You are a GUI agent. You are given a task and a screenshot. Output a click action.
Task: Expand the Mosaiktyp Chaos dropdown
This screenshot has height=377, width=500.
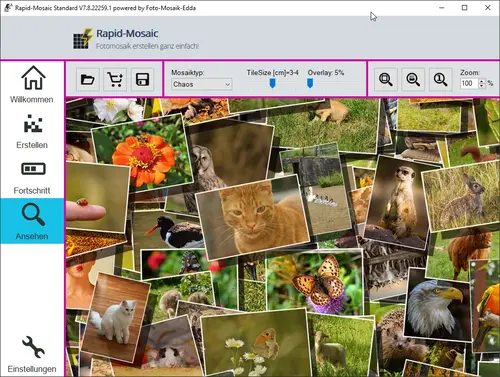coord(201,84)
